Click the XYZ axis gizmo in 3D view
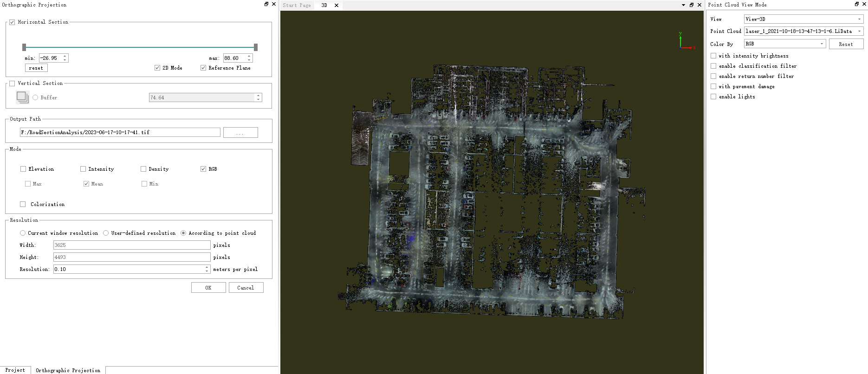This screenshot has width=868, height=374. pos(686,41)
